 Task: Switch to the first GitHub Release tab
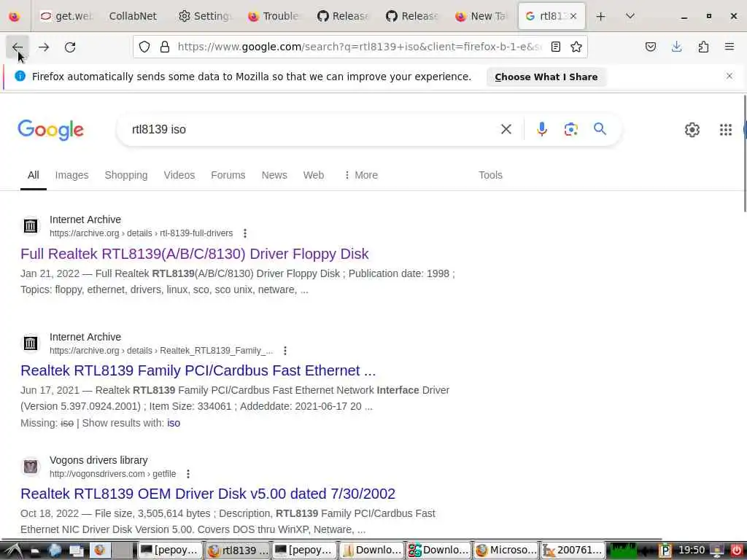coord(343,16)
